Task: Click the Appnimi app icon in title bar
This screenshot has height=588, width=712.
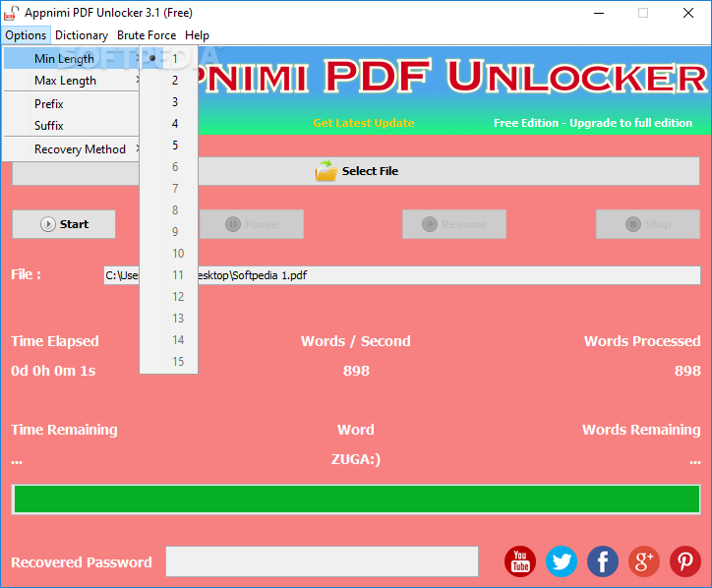Action: point(12,13)
